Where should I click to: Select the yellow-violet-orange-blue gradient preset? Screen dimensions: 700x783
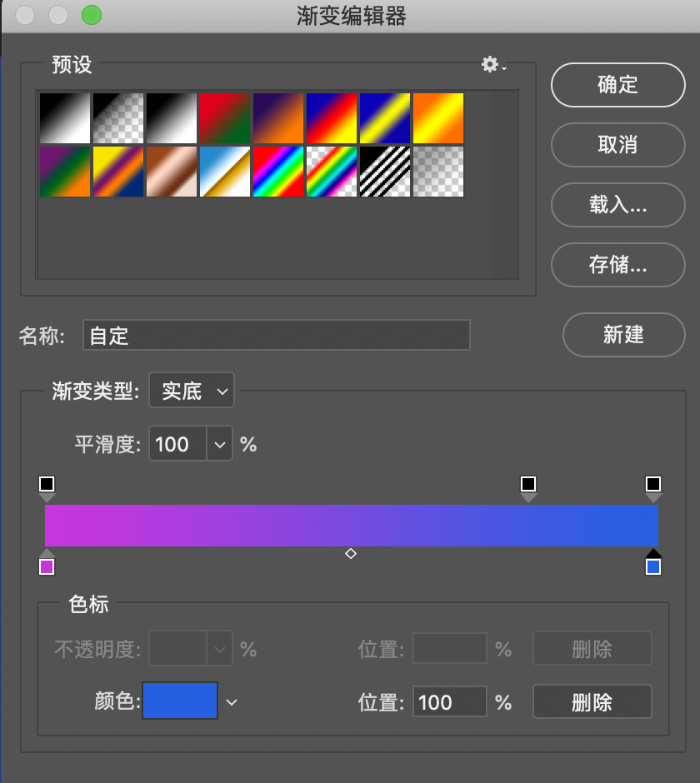pos(118,172)
